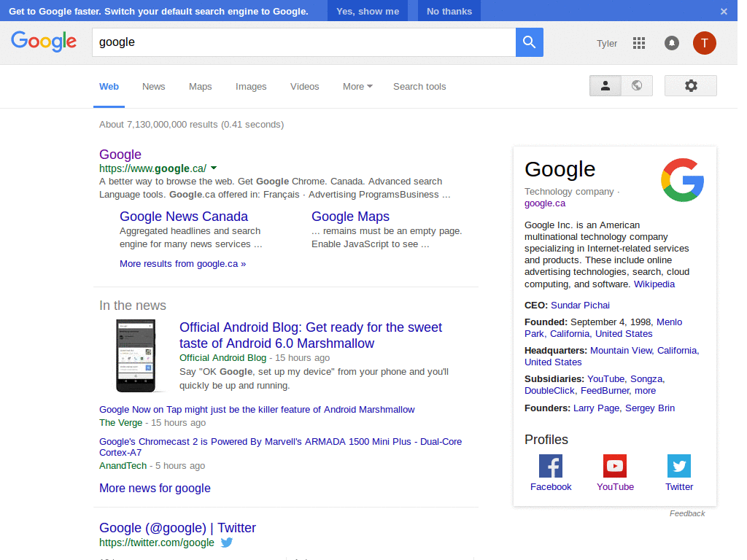Expand the More search categories dropdown
This screenshot has height=560, width=747.
click(357, 87)
